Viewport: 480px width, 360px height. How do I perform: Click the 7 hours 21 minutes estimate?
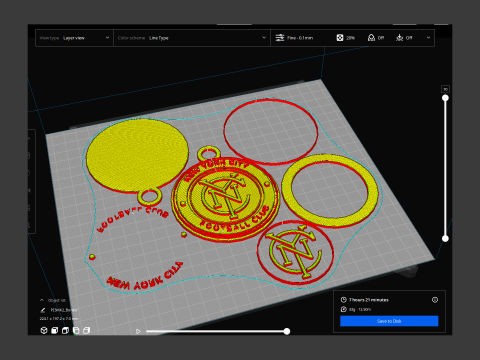(369, 300)
